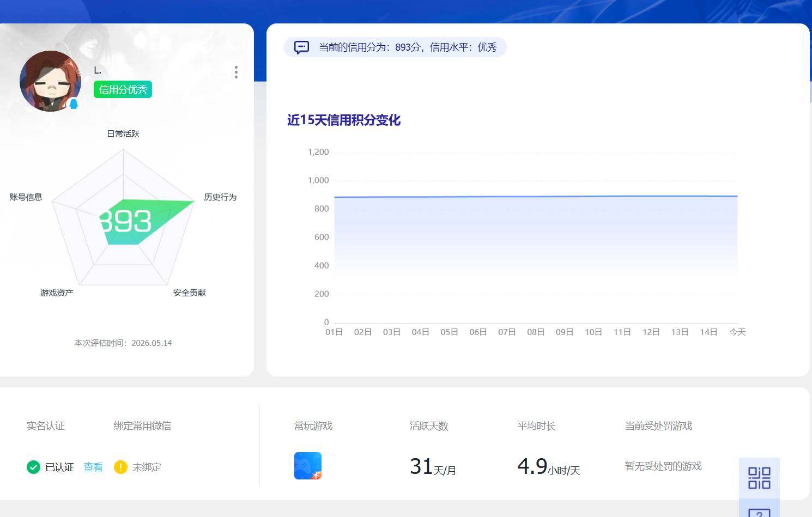Image resolution: width=812 pixels, height=517 pixels.
Task: Click the 平均时长 label
Action: [536, 425]
